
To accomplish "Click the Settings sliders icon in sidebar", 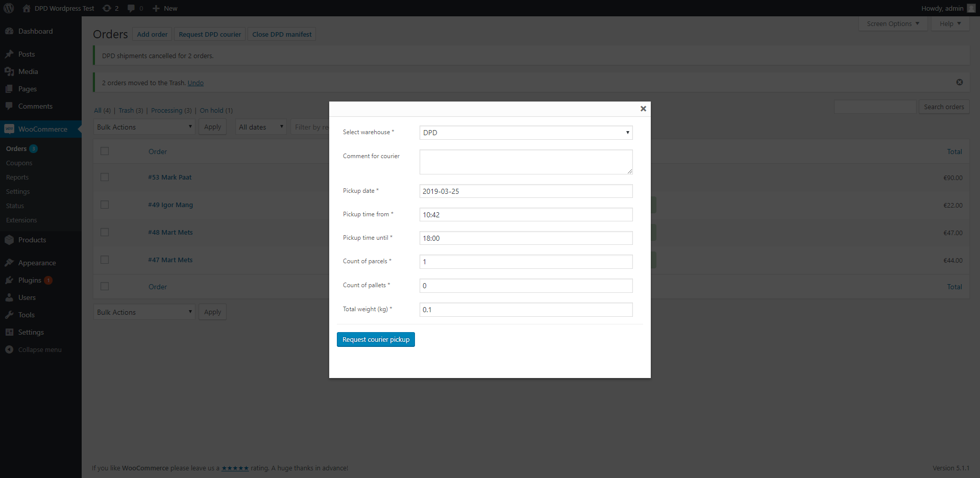I will point(9,332).
